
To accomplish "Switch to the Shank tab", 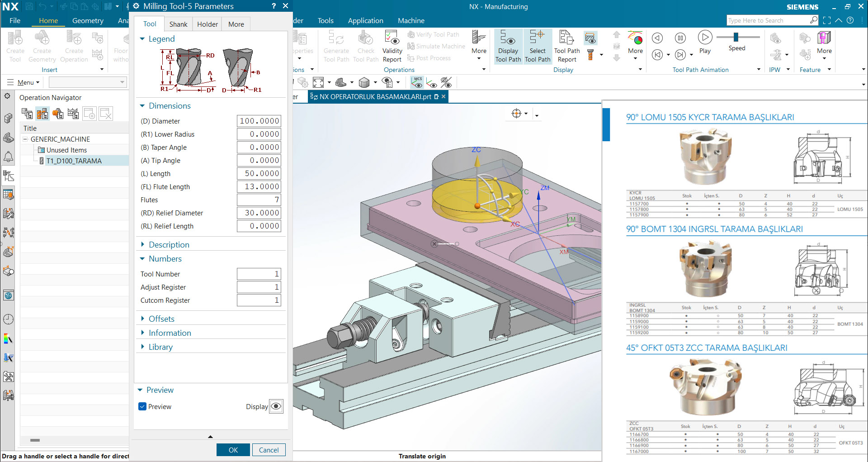I will click(x=178, y=24).
